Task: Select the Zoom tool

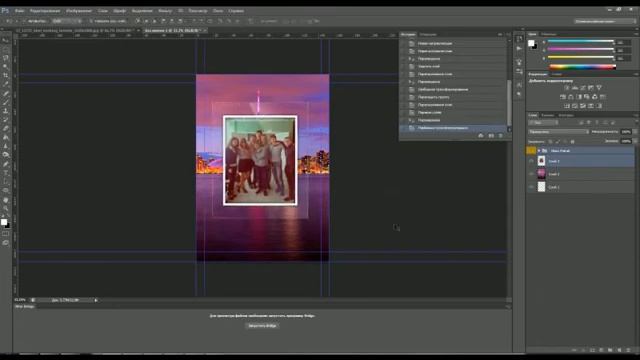Action: pyautogui.click(x=6, y=208)
